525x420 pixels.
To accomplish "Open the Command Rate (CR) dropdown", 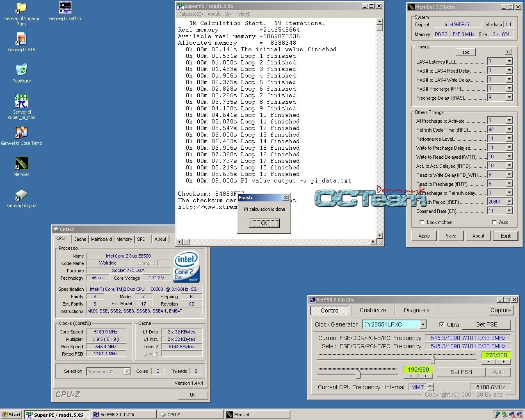I will click(509, 211).
